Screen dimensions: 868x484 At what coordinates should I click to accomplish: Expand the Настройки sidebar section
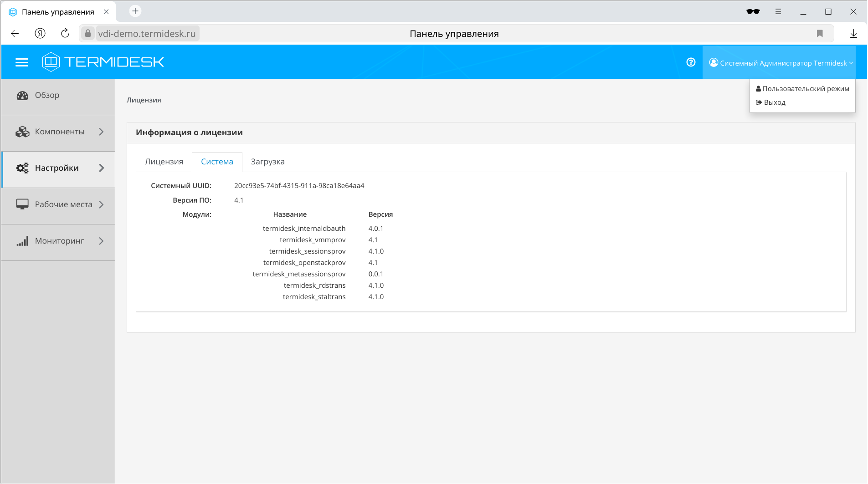58,168
